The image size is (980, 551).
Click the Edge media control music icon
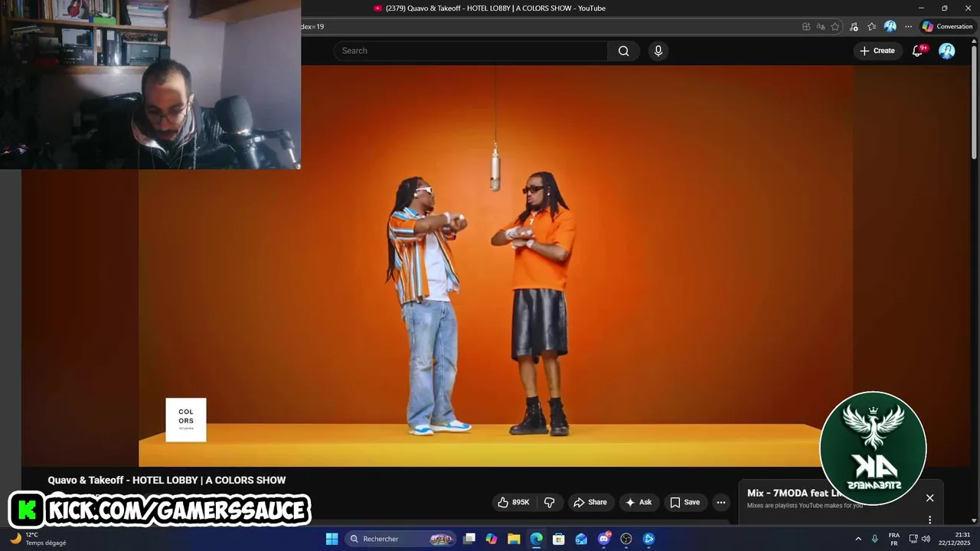pos(854,26)
